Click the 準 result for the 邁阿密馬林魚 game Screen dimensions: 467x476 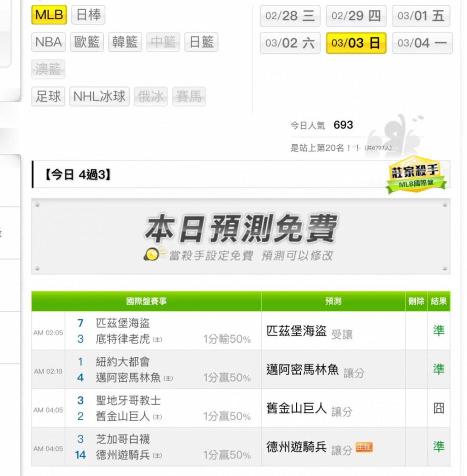coord(439,369)
